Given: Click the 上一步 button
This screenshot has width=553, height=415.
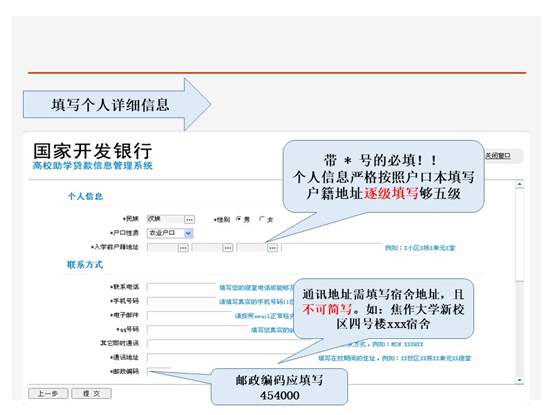Looking at the screenshot, I should (x=48, y=393).
